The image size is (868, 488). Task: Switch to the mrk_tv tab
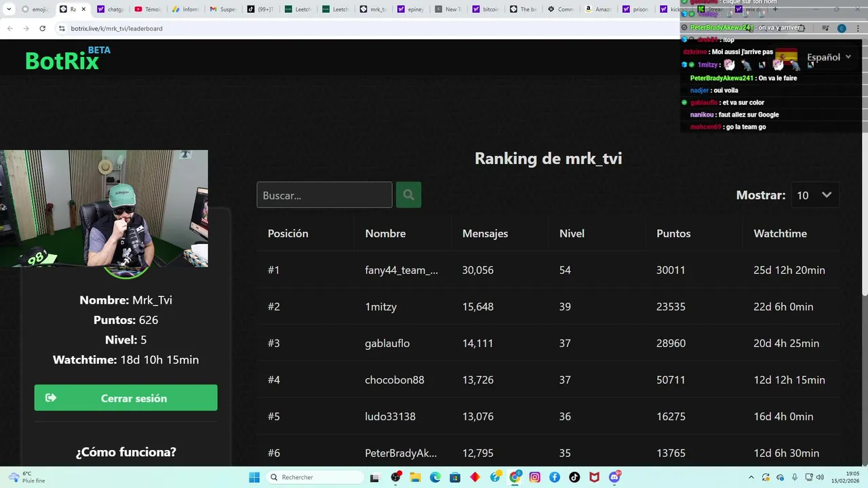click(373, 9)
